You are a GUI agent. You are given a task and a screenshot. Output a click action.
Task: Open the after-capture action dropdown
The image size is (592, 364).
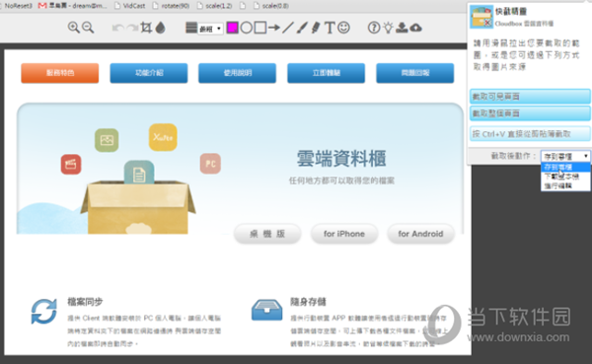[x=565, y=156]
